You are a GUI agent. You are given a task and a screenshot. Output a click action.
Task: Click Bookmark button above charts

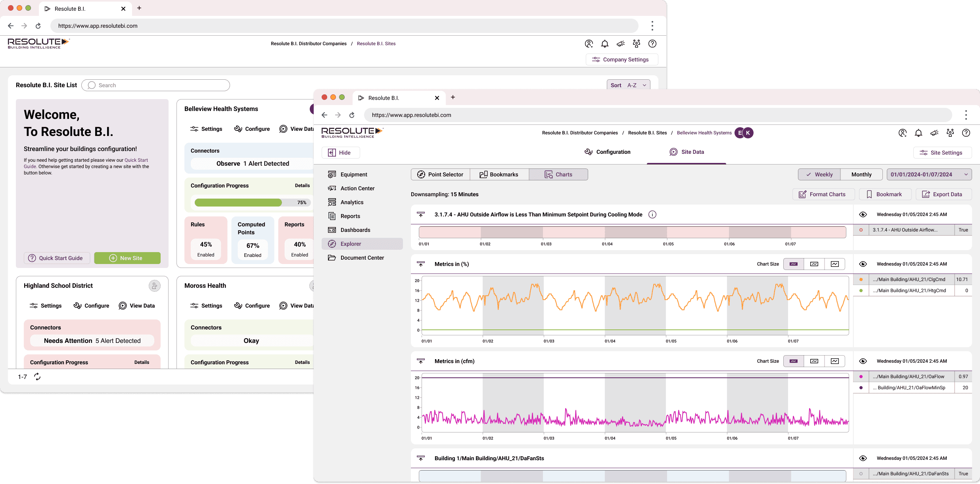pyautogui.click(x=884, y=194)
